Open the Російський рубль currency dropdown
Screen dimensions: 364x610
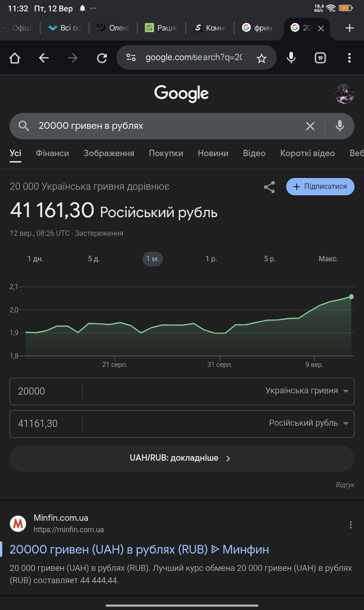[x=308, y=423]
